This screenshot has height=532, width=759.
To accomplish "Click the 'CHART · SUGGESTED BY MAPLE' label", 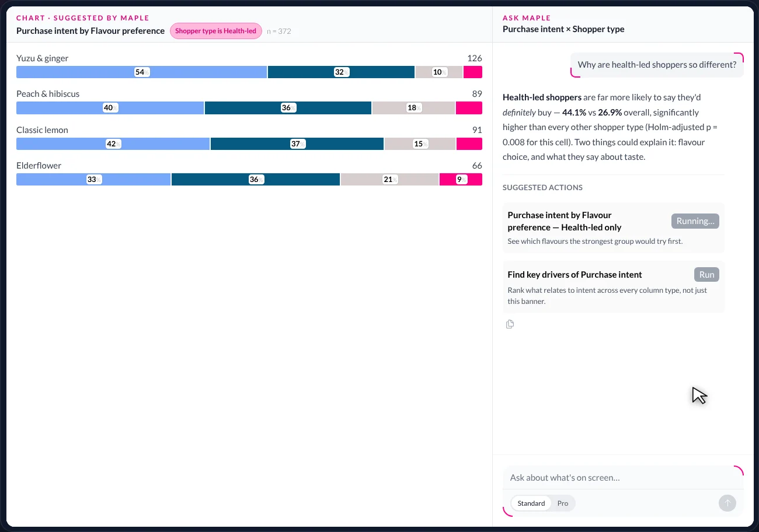I will tap(83, 18).
